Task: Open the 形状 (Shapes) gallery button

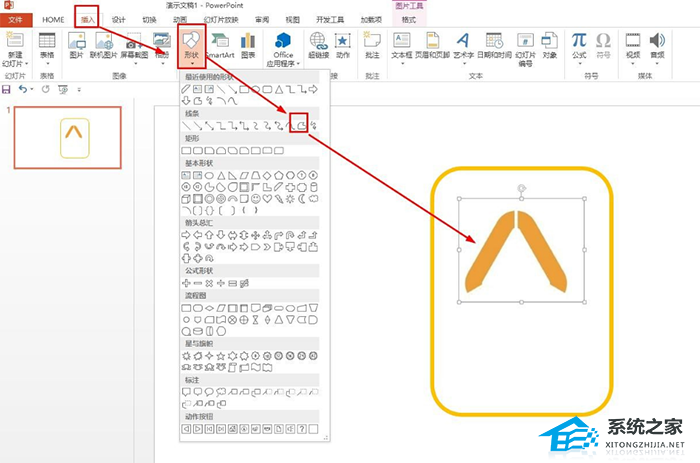Action: click(x=190, y=45)
